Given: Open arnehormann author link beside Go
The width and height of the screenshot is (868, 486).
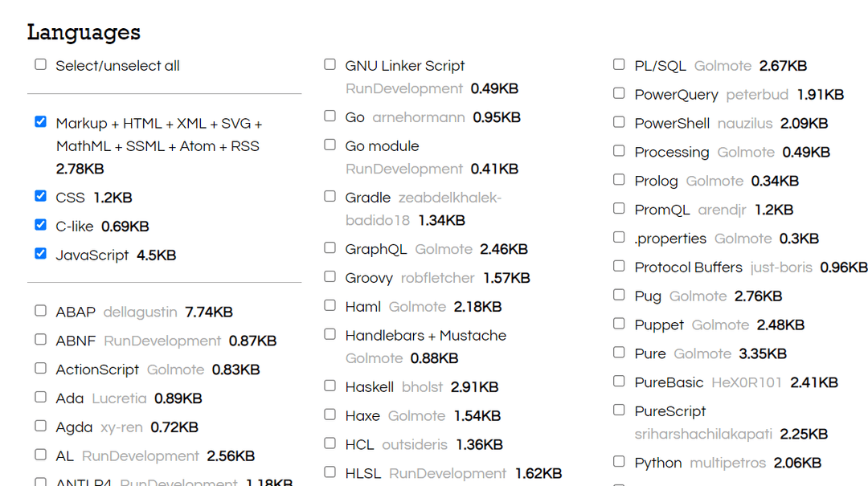Looking at the screenshot, I should [x=418, y=117].
